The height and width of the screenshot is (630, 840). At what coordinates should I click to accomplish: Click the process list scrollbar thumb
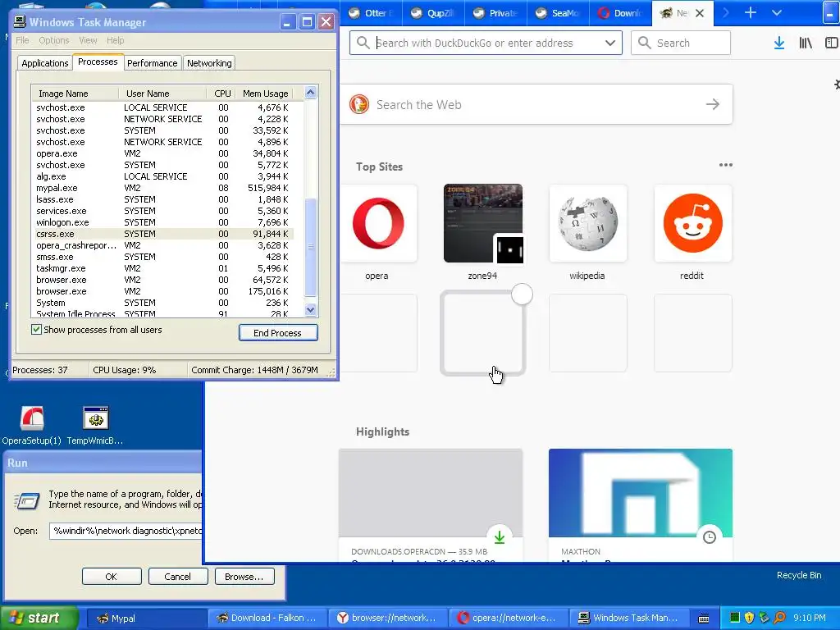311,247
